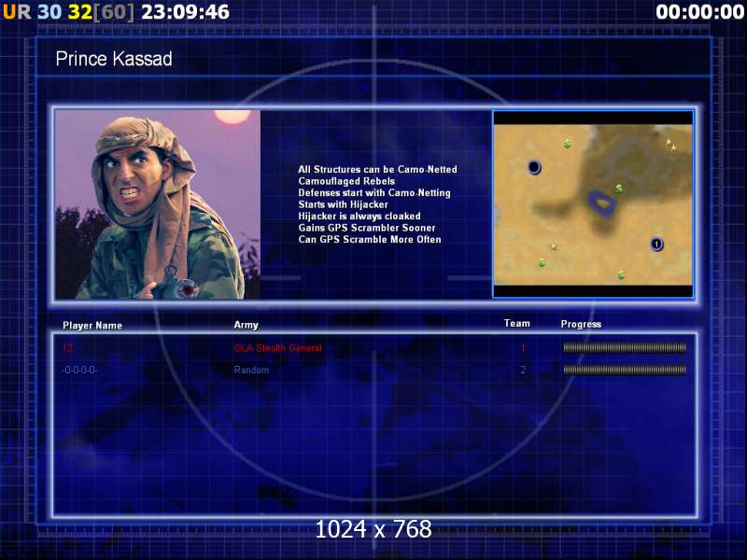Click the dollar supply icon beside the blue ring
747x560 pixels.
tap(618, 189)
